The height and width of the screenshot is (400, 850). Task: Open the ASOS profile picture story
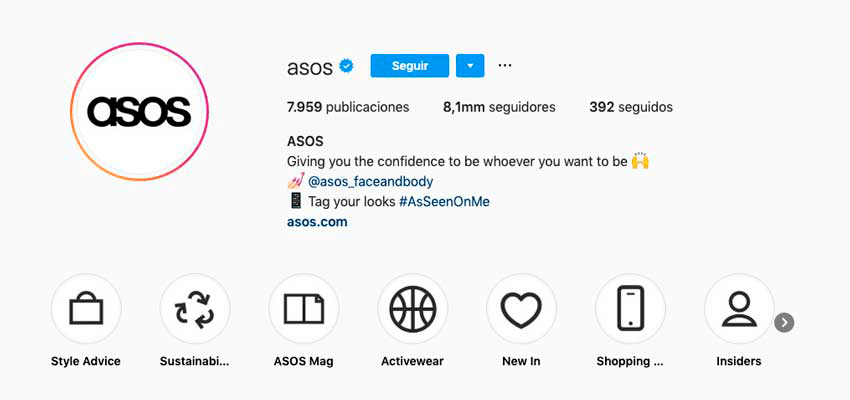tap(139, 112)
